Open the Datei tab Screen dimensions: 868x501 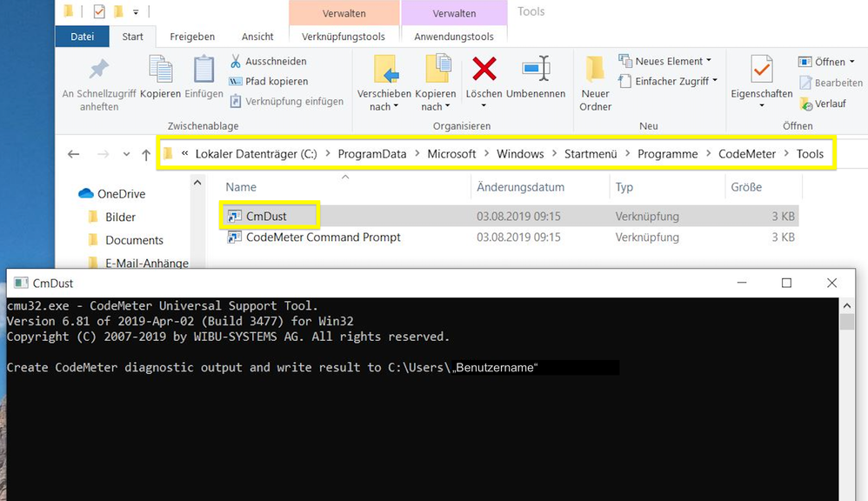tap(82, 37)
